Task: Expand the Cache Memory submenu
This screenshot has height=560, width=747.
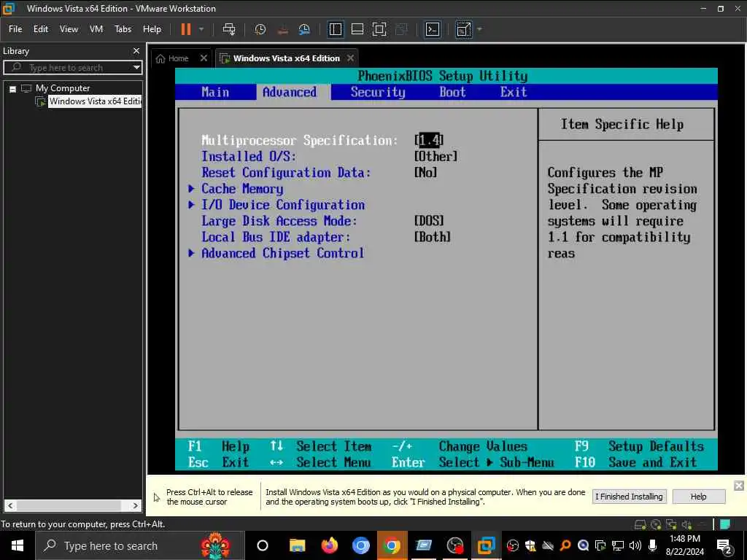Action: pyautogui.click(x=242, y=189)
